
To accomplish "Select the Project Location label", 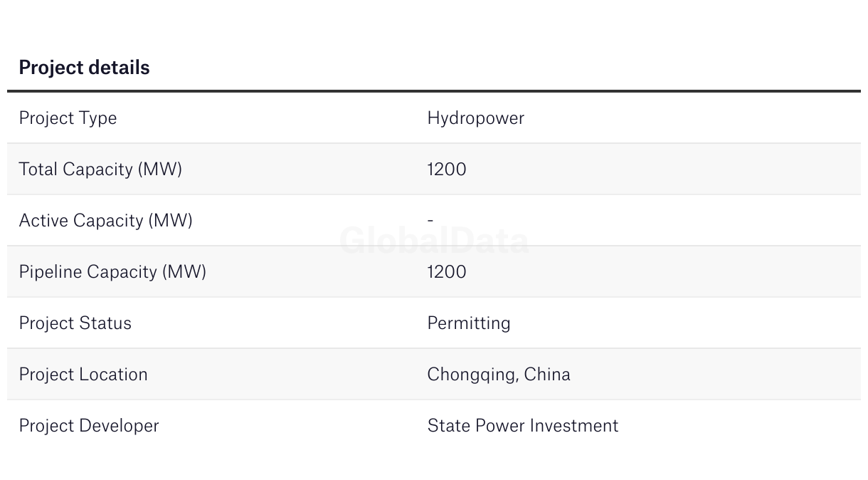I will 83,375.
